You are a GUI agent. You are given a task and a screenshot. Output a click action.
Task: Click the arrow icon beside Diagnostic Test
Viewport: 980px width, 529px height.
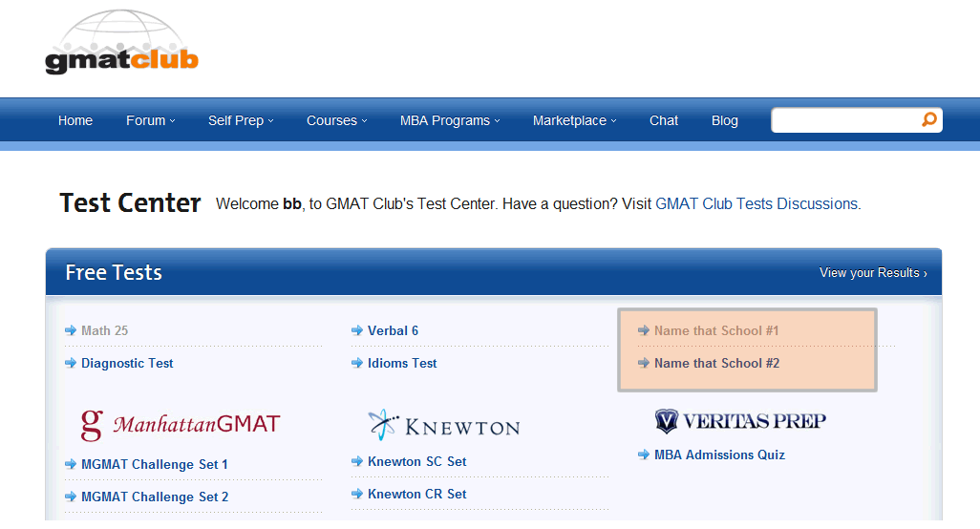[x=71, y=363]
